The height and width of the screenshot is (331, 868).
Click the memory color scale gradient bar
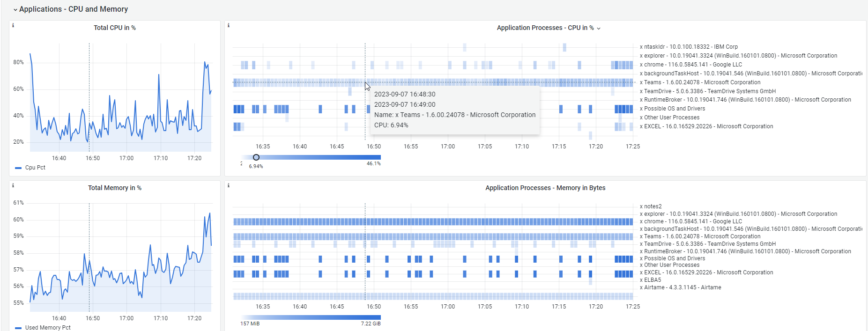311,317
